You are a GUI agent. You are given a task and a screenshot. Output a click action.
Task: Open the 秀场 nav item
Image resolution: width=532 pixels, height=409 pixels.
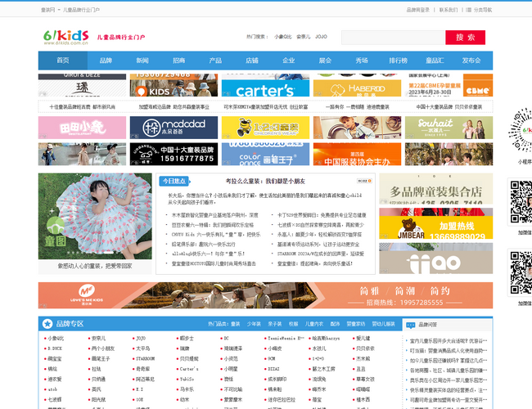coord(362,61)
